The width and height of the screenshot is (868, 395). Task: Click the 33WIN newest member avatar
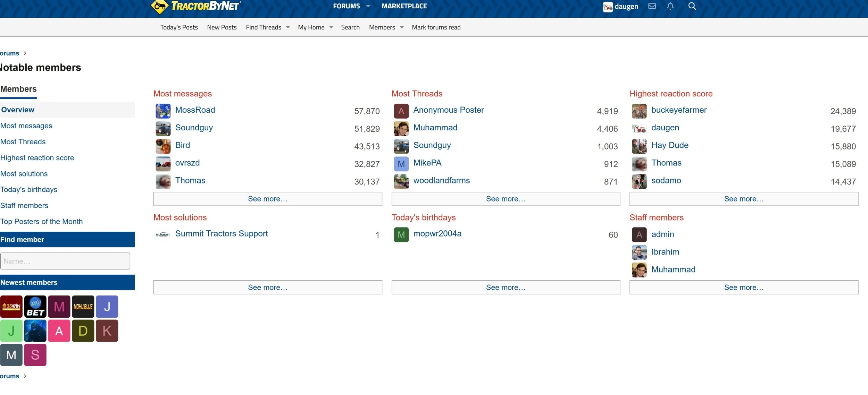point(11,306)
